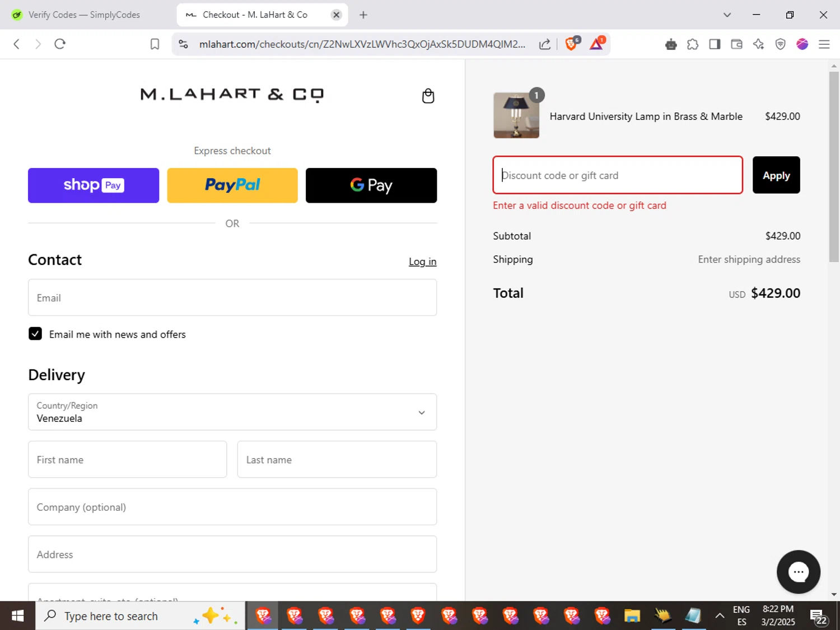Pay with PayPal button
This screenshot has height=630, width=840.
point(232,185)
